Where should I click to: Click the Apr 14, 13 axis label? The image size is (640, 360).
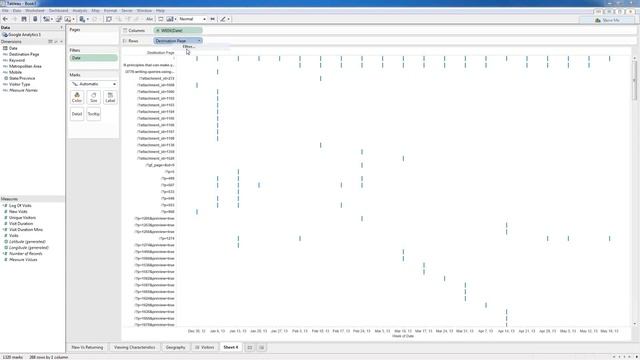click(506, 331)
